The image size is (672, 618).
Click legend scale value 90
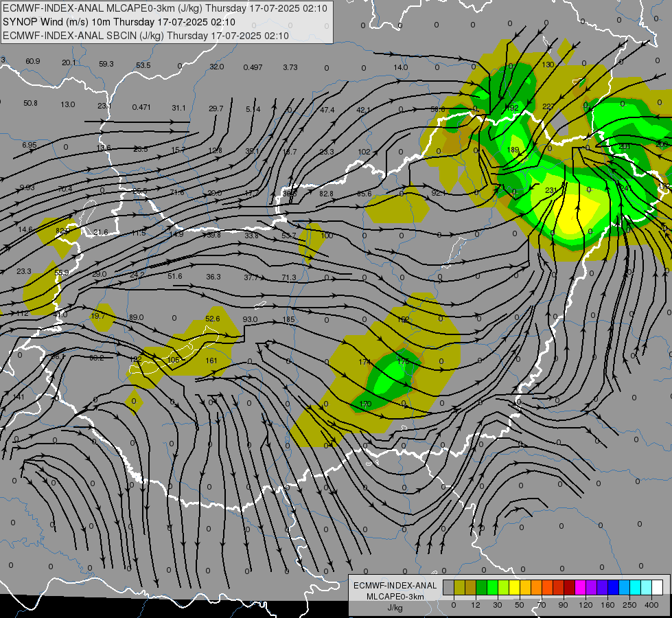[x=563, y=605]
